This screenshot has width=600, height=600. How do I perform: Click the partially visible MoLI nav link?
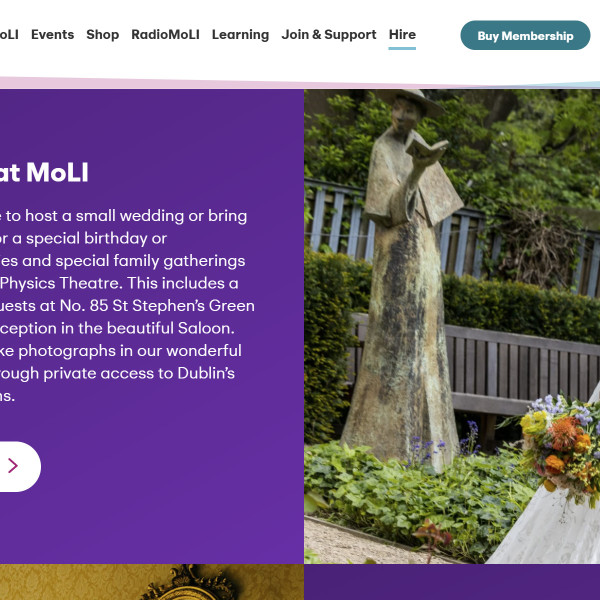pos(9,34)
